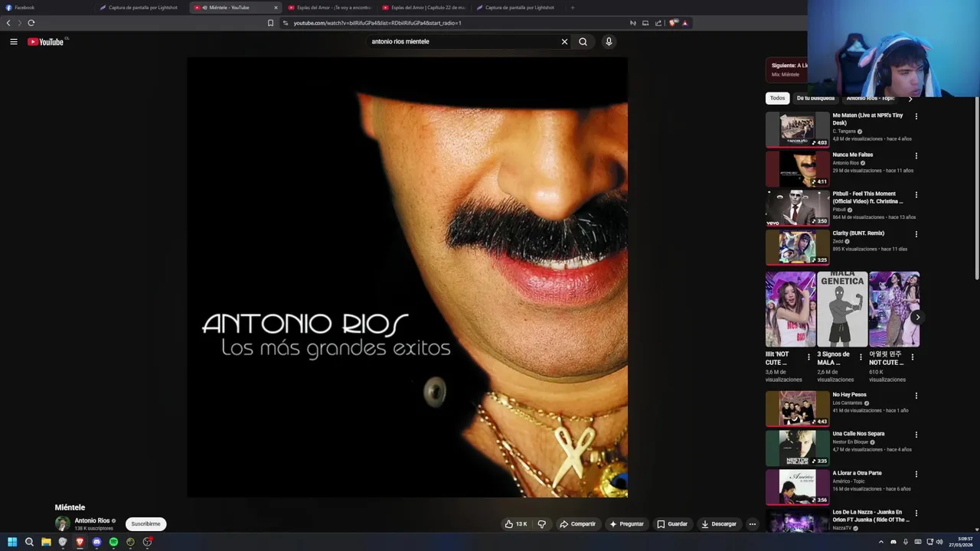
Task: Play A Llorar a Otra Parte thumbnail
Action: coord(797,487)
